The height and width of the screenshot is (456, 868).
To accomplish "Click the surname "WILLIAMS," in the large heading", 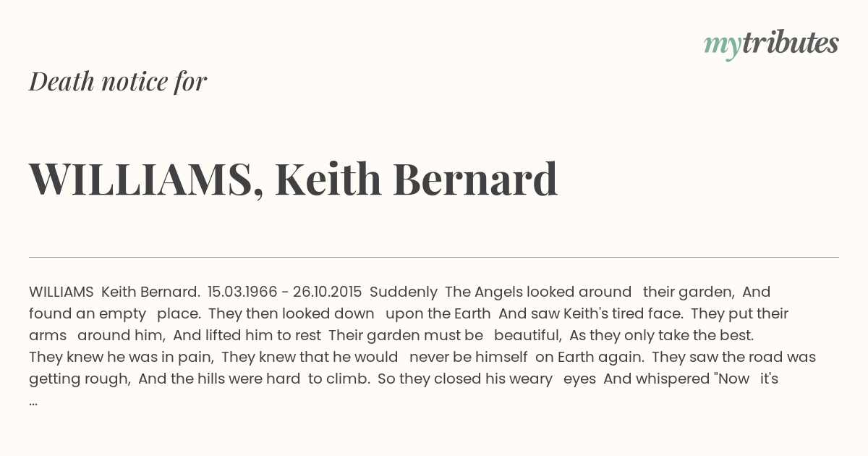I will pyautogui.click(x=146, y=180).
